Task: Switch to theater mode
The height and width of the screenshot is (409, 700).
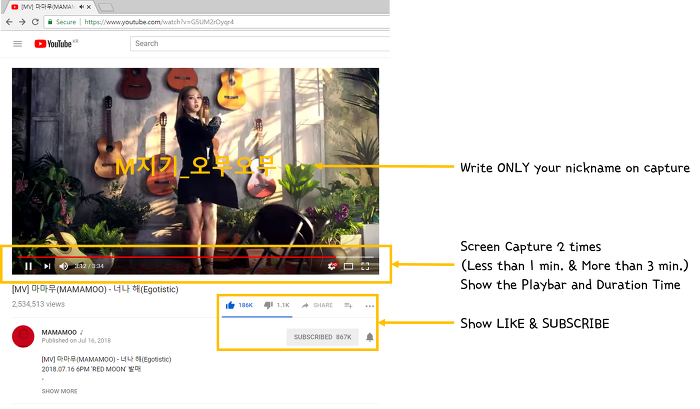Action: coord(349,266)
